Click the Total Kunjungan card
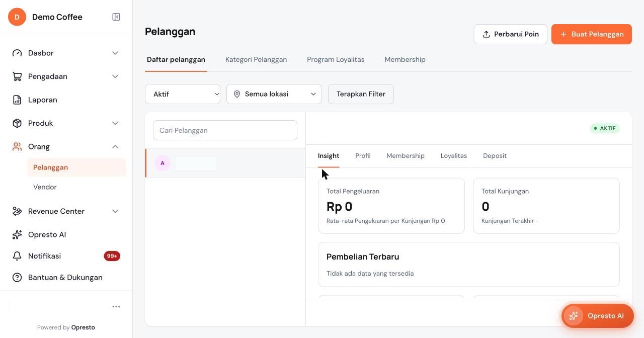The height and width of the screenshot is (338, 644). [546, 206]
